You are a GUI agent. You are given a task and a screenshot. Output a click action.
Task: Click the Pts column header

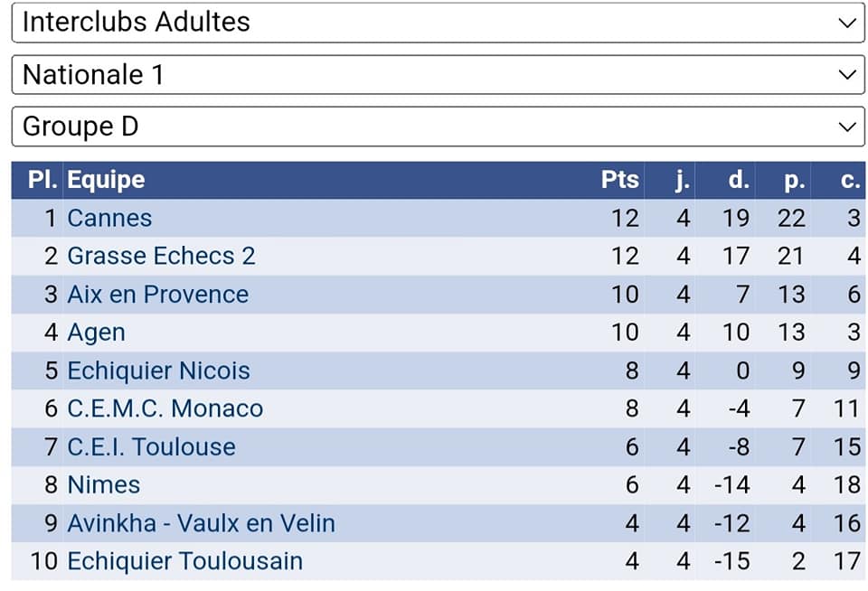619,180
